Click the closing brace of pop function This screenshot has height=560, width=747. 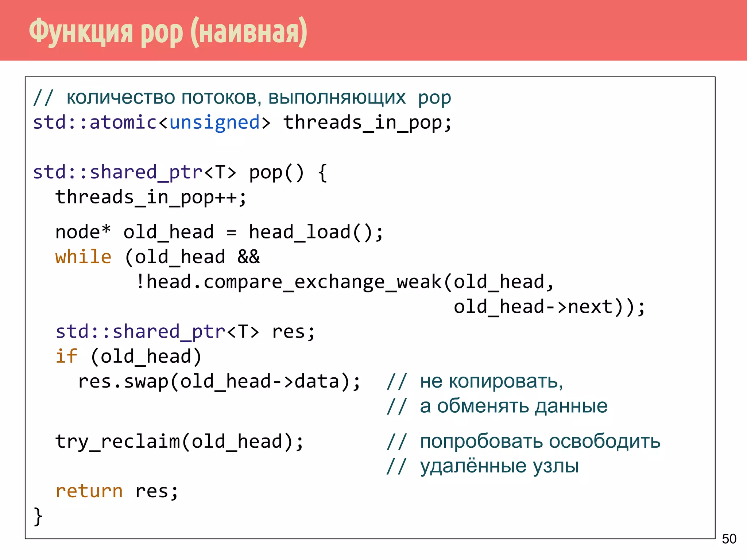[38, 516]
